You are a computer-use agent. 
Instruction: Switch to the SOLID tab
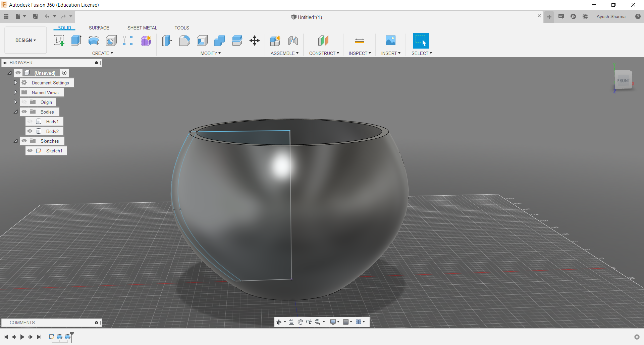tap(64, 28)
